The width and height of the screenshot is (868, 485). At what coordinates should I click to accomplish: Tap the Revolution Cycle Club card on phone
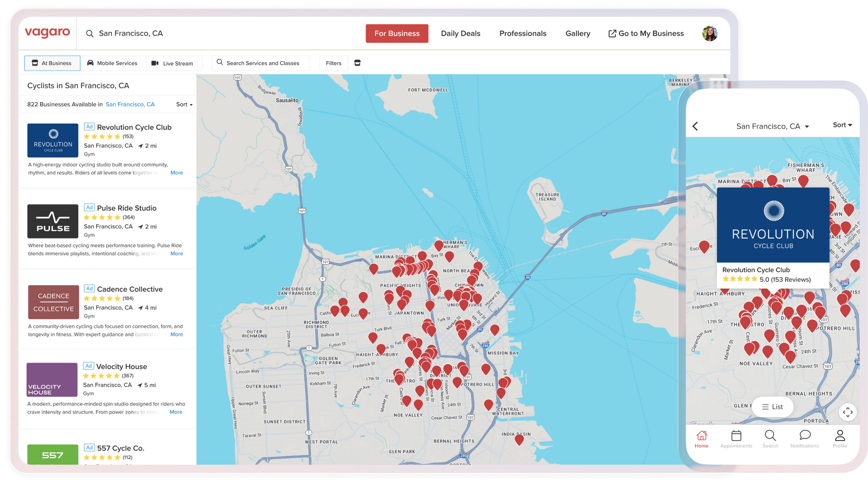[773, 238]
